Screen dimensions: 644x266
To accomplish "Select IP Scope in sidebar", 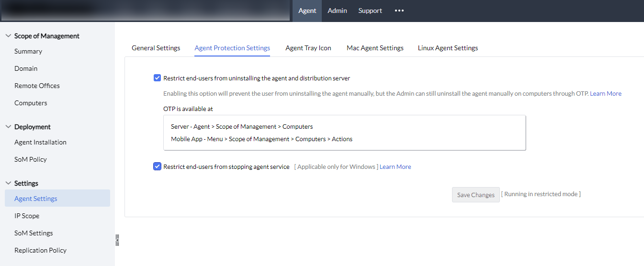I will (27, 216).
